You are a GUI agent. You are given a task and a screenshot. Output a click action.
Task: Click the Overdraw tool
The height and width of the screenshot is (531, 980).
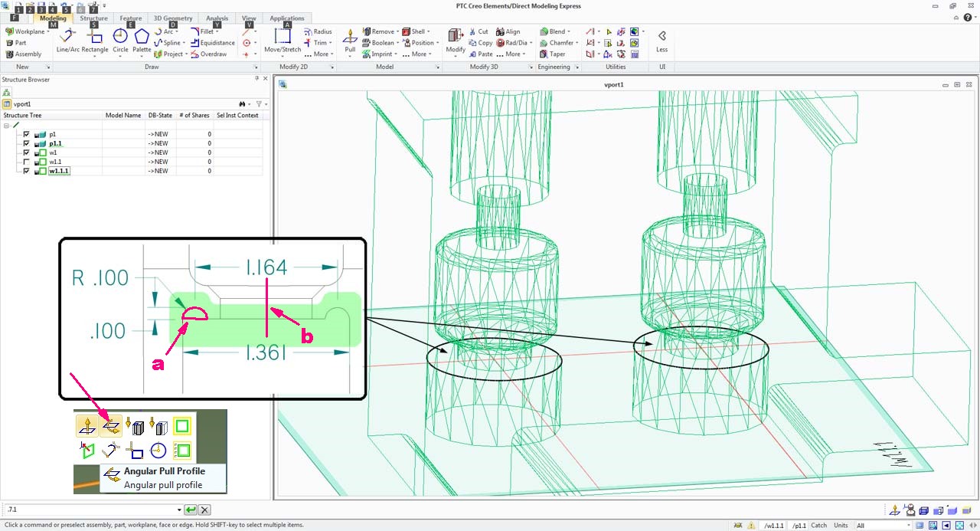(x=208, y=54)
